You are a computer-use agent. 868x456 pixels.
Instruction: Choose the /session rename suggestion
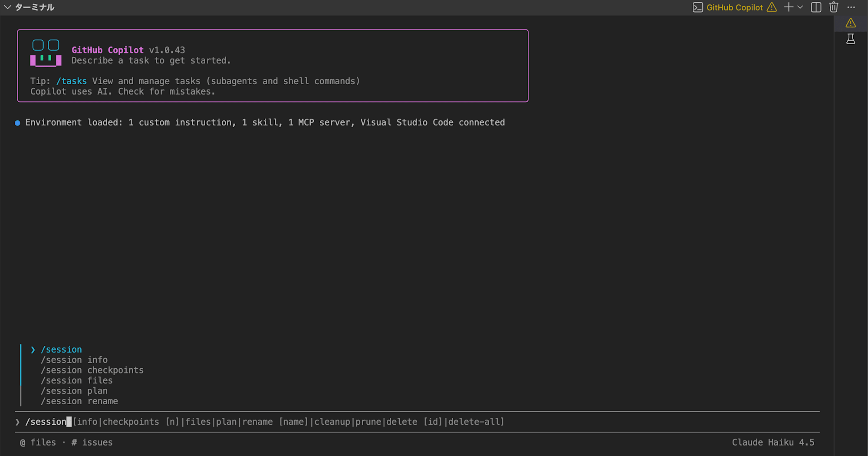(79, 402)
